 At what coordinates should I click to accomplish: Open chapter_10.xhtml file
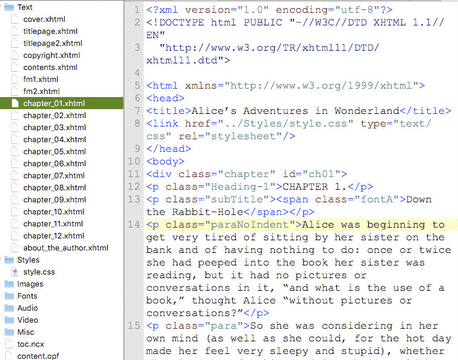[54, 212]
